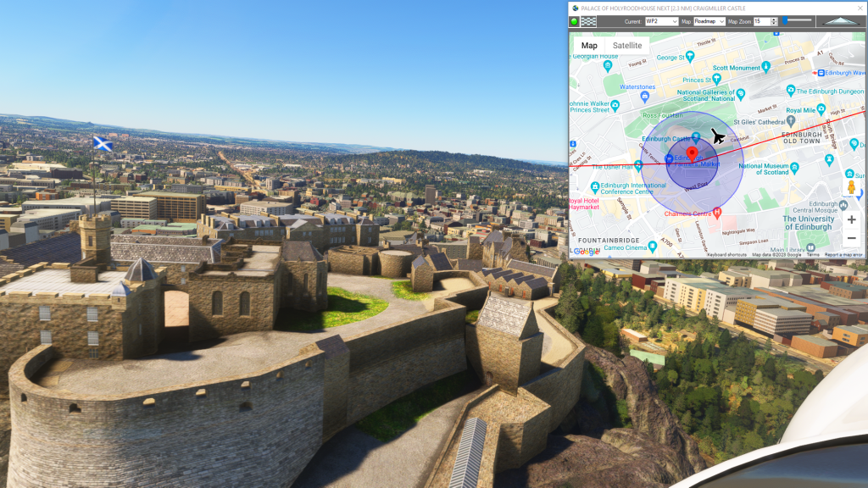Zoom out the map with minus button
The height and width of the screenshot is (488, 868).
[851, 238]
